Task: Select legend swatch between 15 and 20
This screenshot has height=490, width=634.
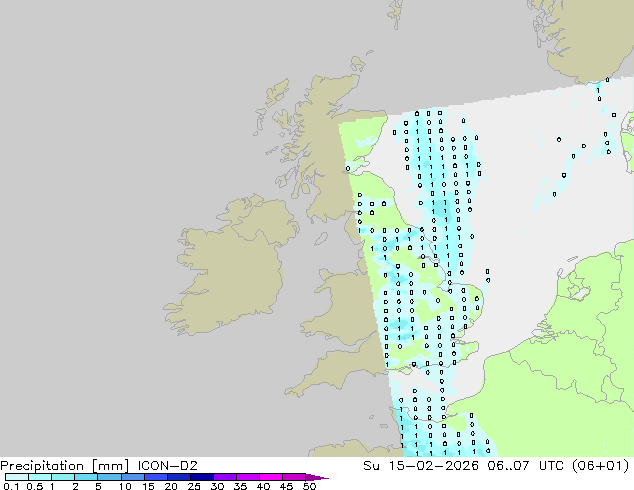Action: click(x=155, y=477)
